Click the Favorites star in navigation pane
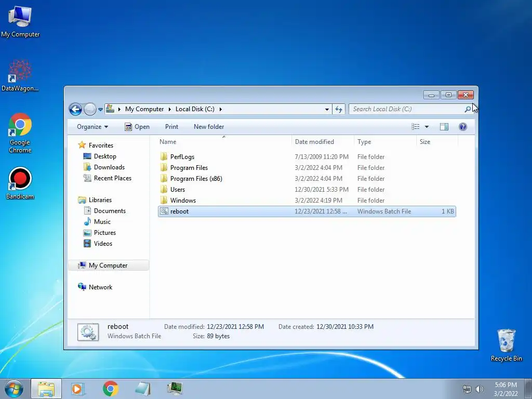Screen dimensions: 532x399 [82, 145]
